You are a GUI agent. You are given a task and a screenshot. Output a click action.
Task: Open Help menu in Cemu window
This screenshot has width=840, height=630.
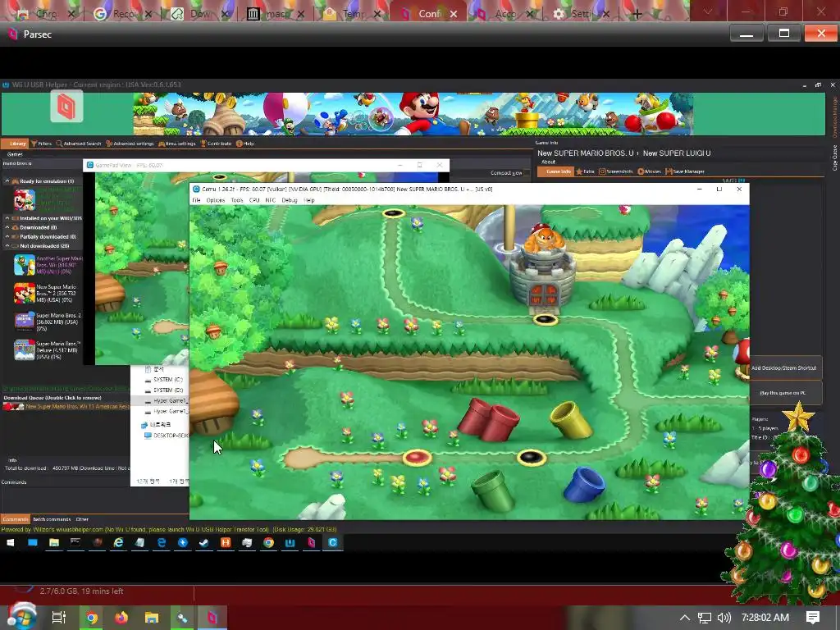pos(309,200)
